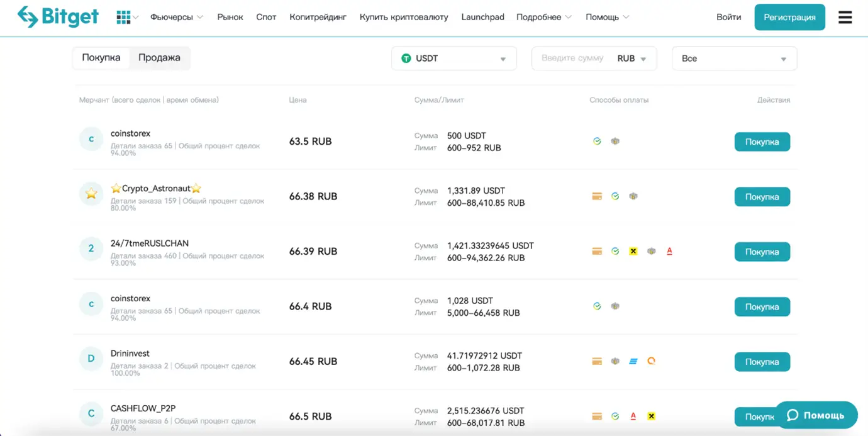Click the Tinkoff crest icon in the Crypto_Astronaut row
868x436 pixels.
click(633, 196)
